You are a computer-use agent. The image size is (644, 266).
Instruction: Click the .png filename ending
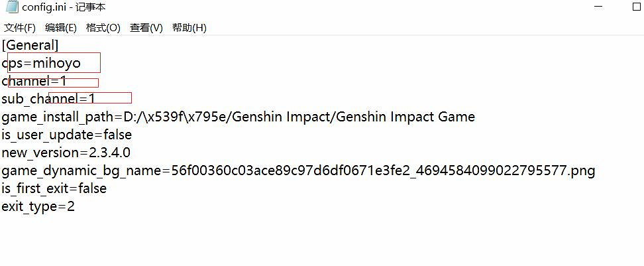pyautogui.click(x=582, y=171)
